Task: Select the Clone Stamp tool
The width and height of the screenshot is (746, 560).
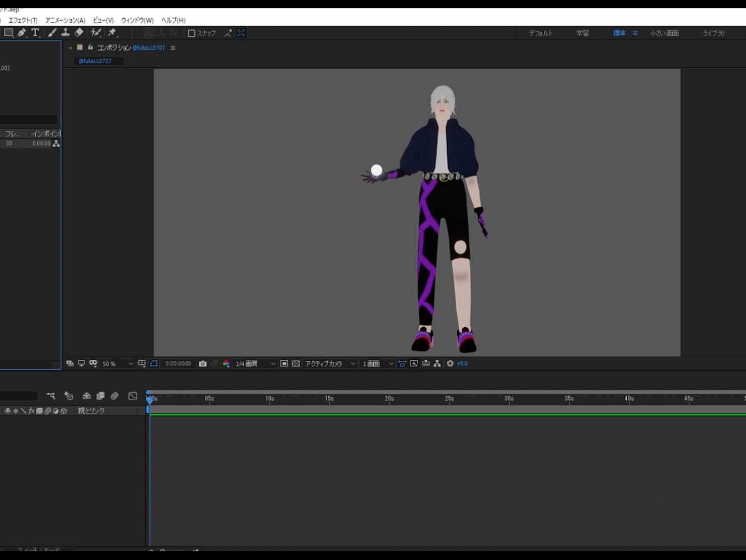Action: [65, 33]
